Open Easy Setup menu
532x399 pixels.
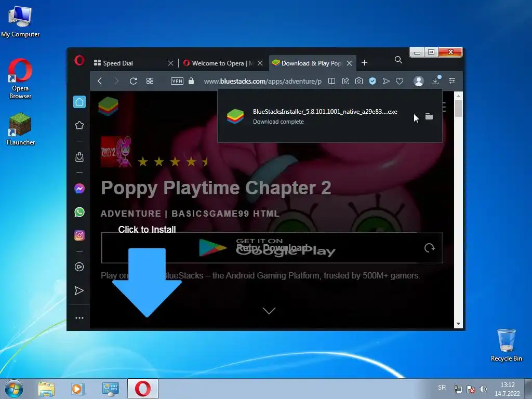coord(452,81)
